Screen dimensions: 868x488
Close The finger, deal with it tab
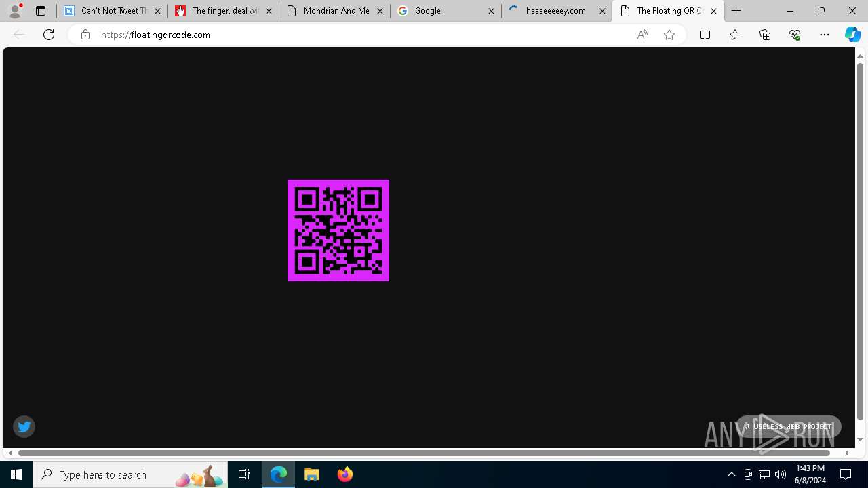coord(269,11)
